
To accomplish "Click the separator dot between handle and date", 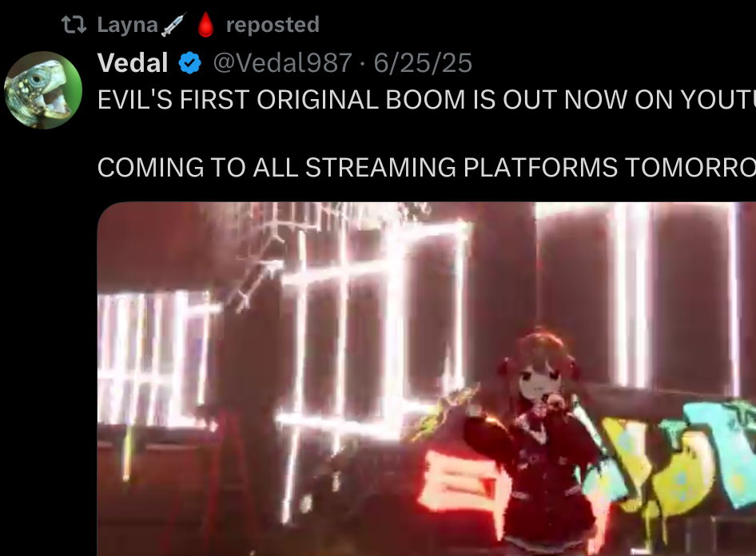I will (363, 64).
